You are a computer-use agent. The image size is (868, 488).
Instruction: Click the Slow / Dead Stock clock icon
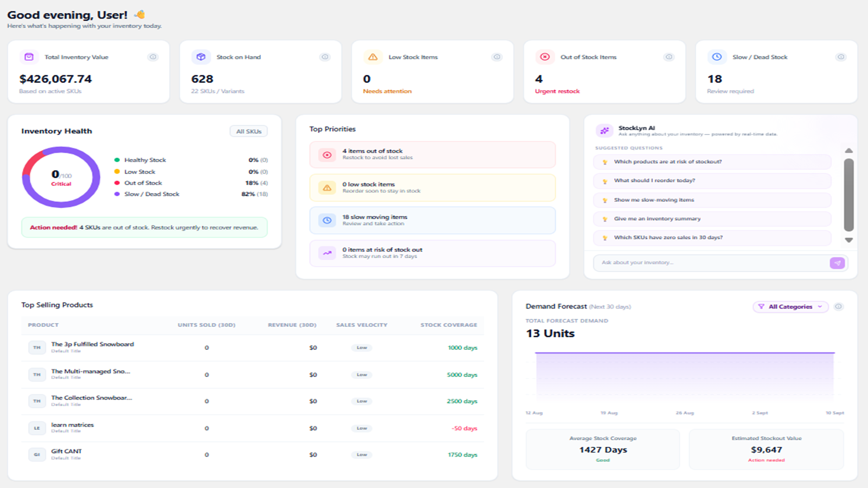[x=717, y=57]
